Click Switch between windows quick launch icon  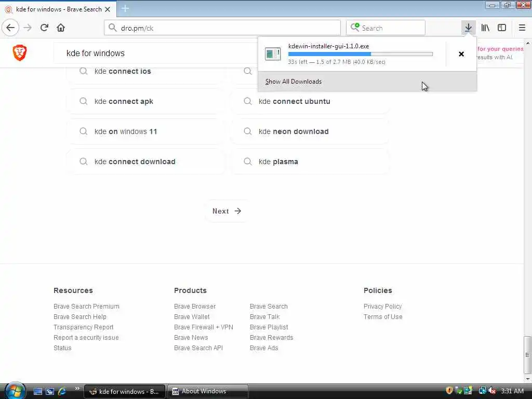click(x=50, y=391)
